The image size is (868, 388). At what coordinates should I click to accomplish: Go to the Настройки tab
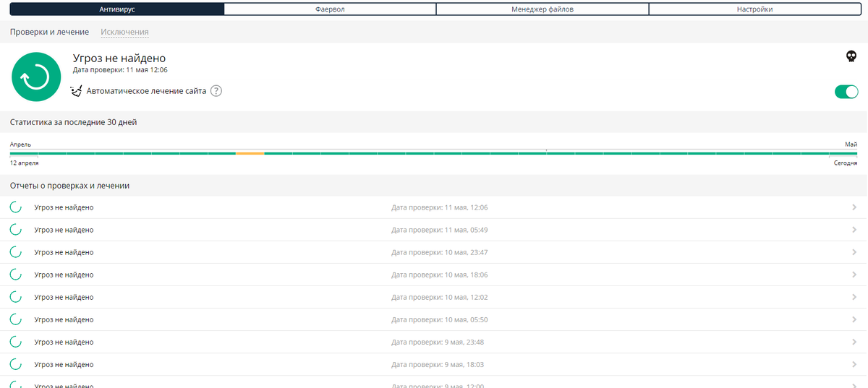(754, 9)
